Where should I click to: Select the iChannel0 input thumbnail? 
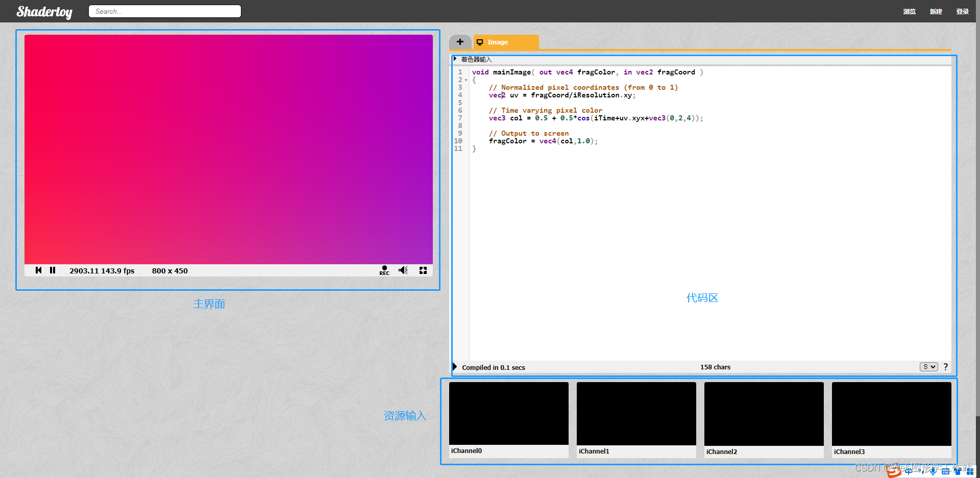pos(509,414)
